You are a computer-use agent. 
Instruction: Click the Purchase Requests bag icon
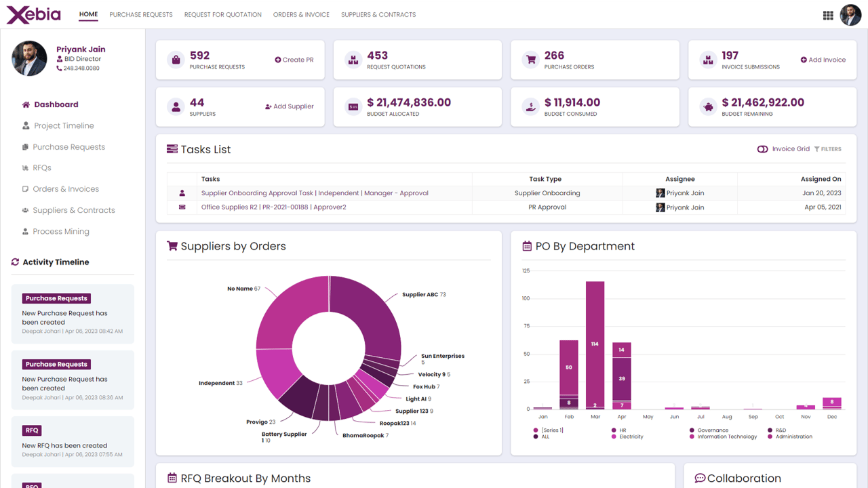click(x=176, y=60)
